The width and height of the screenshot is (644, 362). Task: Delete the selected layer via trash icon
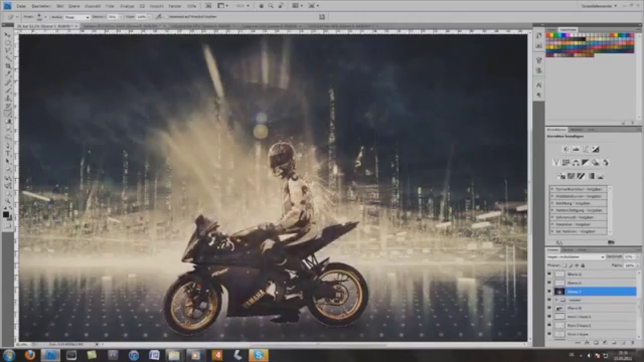[633, 342]
